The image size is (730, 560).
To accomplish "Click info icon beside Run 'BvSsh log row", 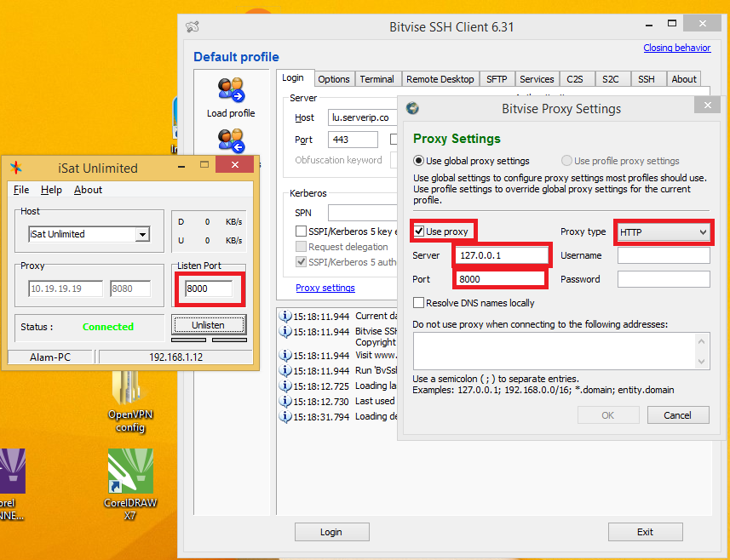I will [x=285, y=371].
